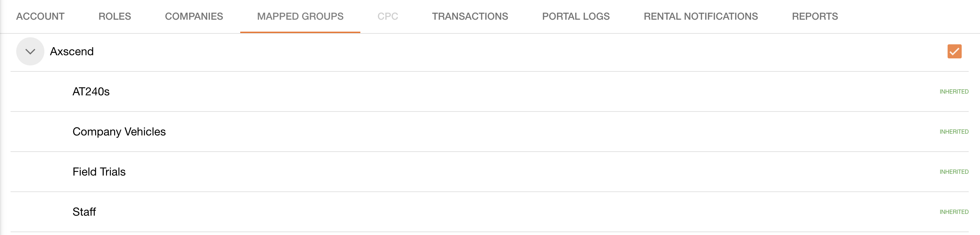Select the AT240s group row
The image size is (980, 235).
[91, 91]
